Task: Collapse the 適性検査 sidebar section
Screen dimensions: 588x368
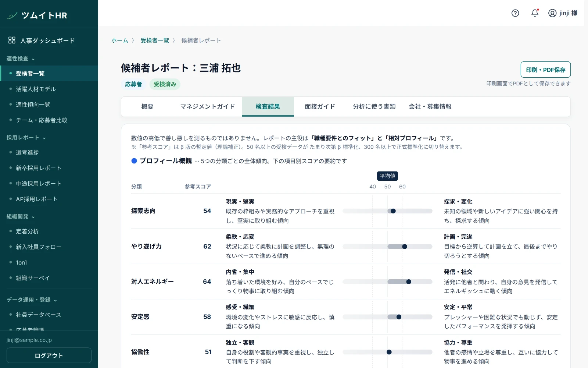Action: click(21, 59)
